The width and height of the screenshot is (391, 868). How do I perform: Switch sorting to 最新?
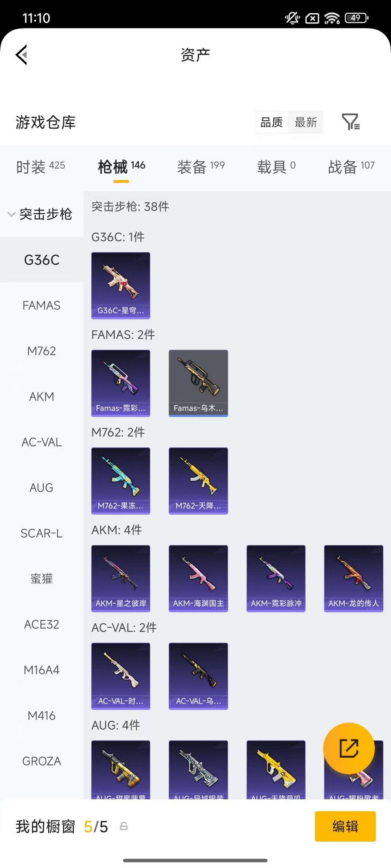point(306,123)
